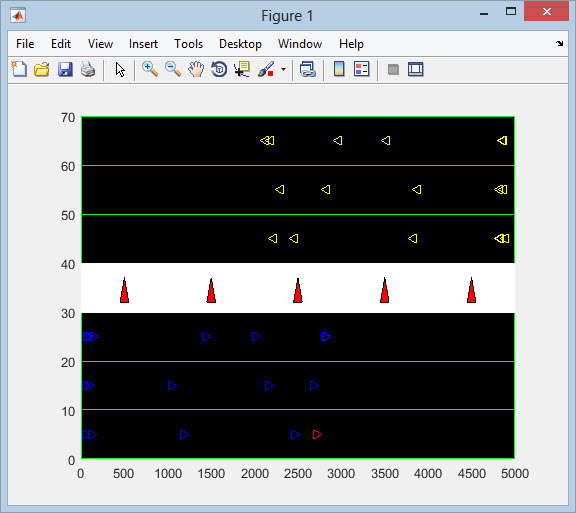Viewport: 576px width, 513px height.
Task: Select the Edit Plot arrow tool
Action: coord(120,69)
